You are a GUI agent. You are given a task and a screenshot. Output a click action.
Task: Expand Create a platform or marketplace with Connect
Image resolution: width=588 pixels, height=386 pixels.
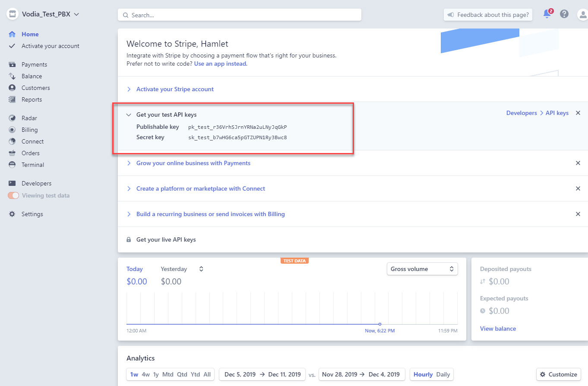coord(201,188)
